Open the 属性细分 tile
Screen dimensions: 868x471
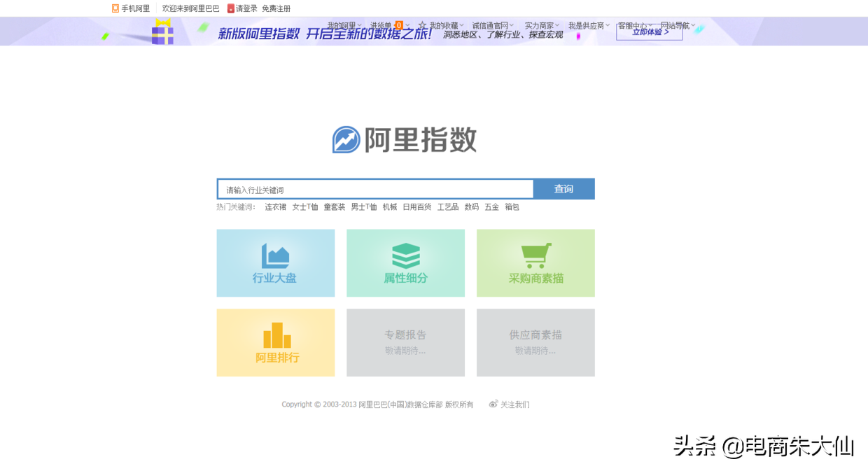406,263
